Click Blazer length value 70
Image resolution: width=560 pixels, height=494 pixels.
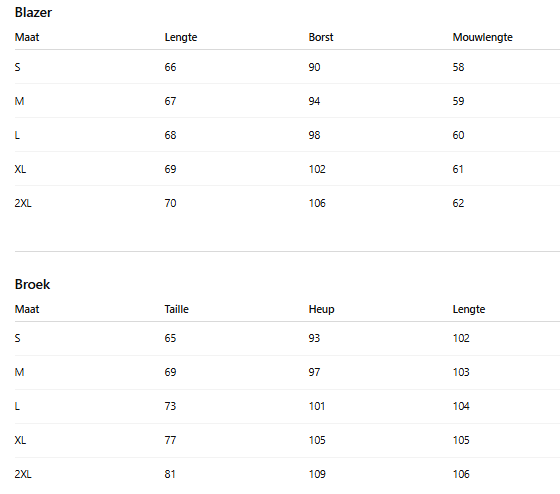point(170,203)
